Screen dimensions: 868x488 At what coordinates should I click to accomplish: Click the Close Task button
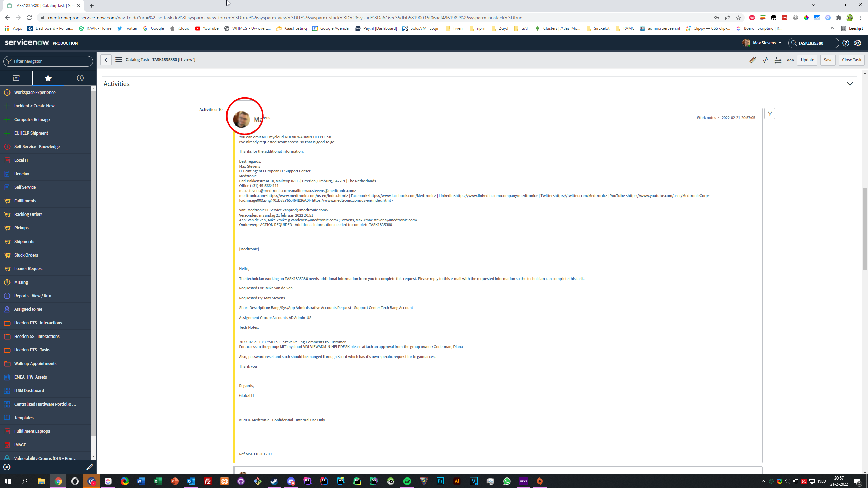point(851,60)
